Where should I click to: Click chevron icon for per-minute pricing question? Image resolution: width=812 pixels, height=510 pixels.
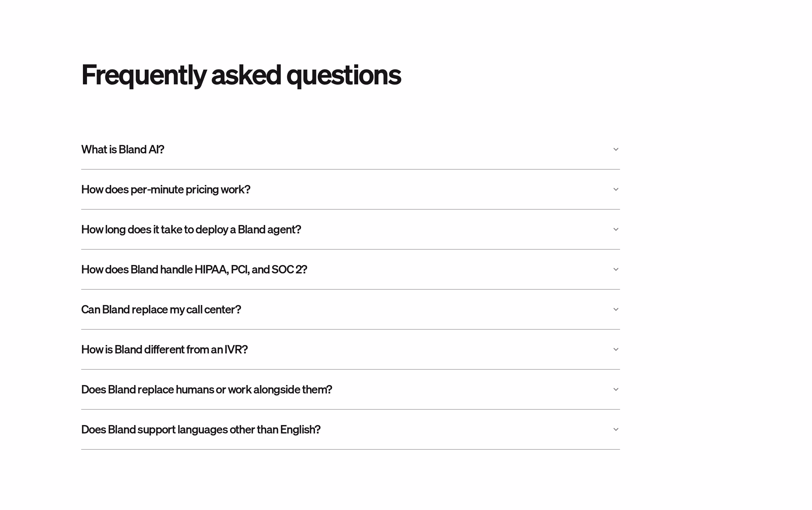click(x=616, y=189)
